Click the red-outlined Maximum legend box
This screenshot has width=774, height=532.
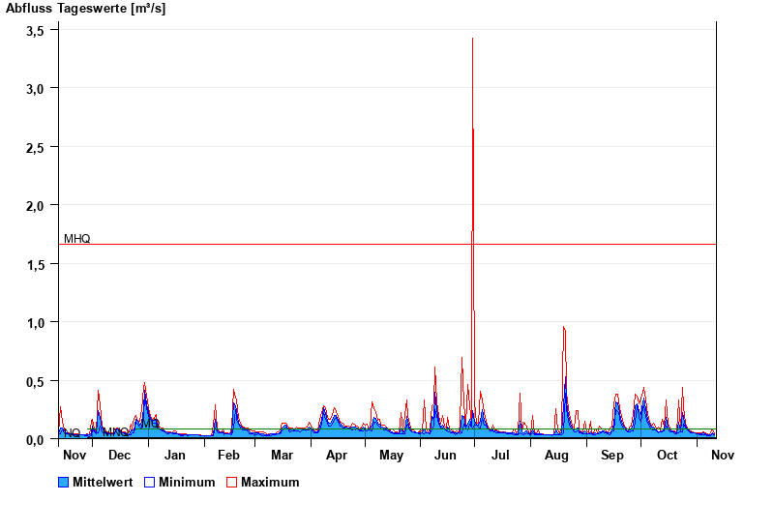(232, 483)
